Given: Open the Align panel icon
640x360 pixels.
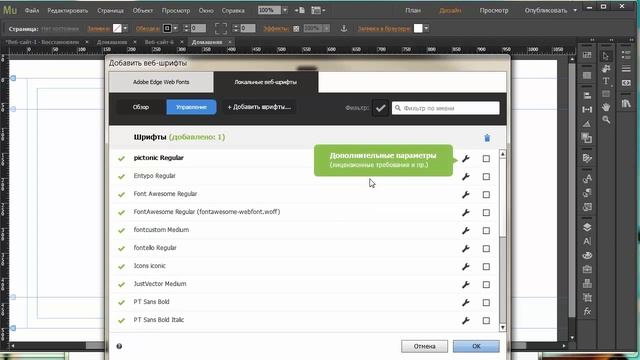Looking at the screenshot, I should [587, 95].
